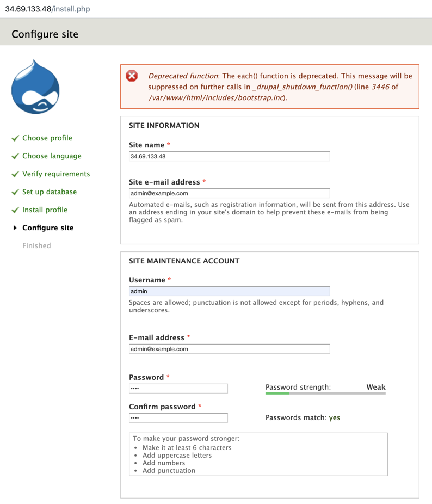Click the Site name input field
The width and height of the screenshot is (432, 504).
[x=229, y=156]
